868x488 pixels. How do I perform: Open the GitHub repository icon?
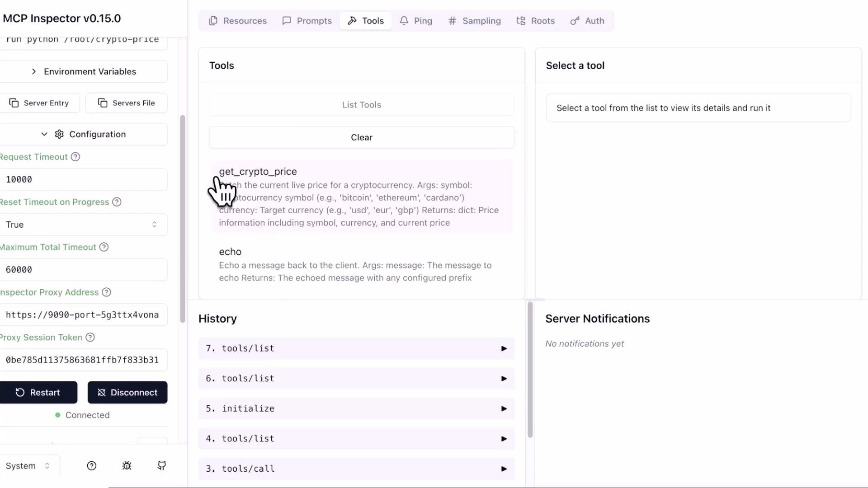(x=162, y=466)
